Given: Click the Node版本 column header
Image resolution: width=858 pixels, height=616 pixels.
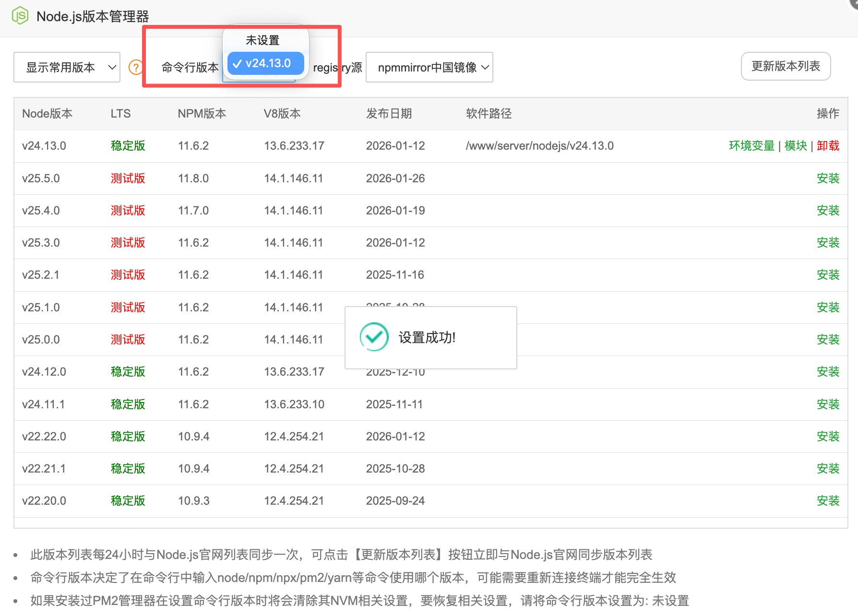Looking at the screenshot, I should 47,114.
